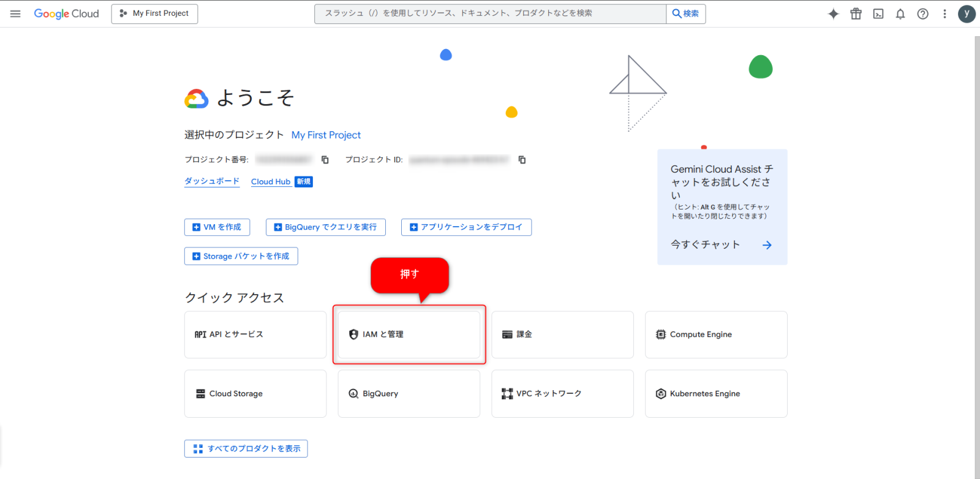The image size is (980, 479).
Task: Open the IAM と管理 quick access card
Action: pos(409,334)
